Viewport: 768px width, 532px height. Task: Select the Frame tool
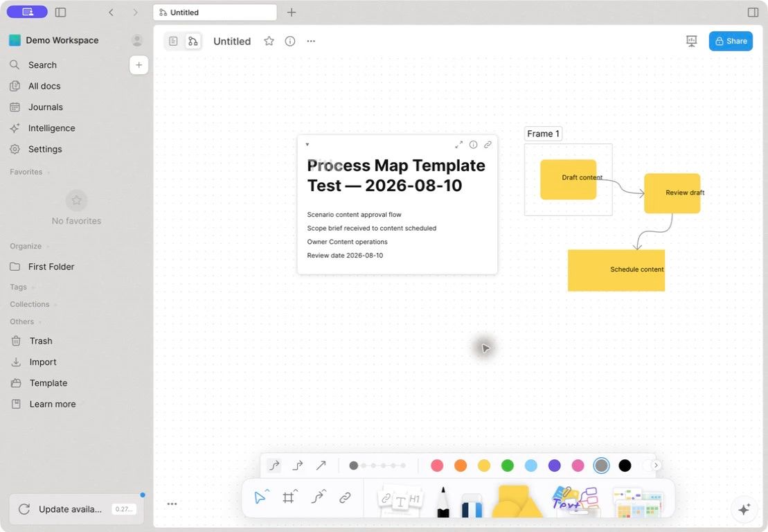[x=289, y=497]
